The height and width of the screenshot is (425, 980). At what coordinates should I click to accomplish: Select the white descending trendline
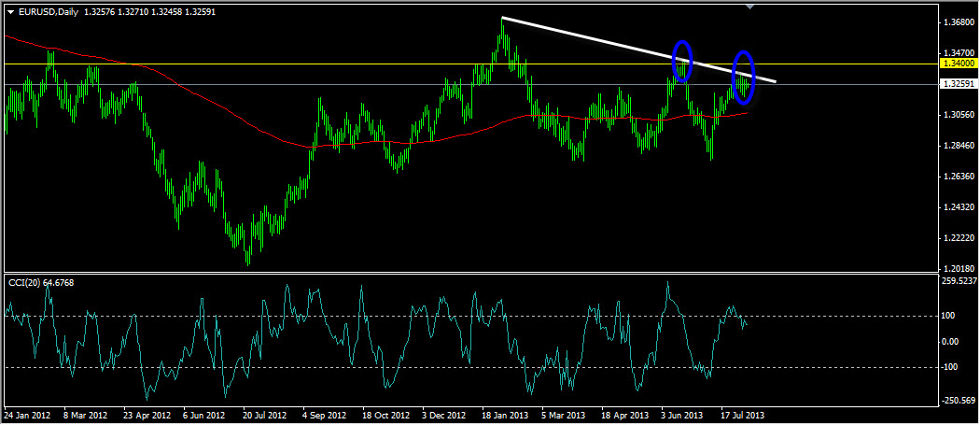[x=638, y=50]
